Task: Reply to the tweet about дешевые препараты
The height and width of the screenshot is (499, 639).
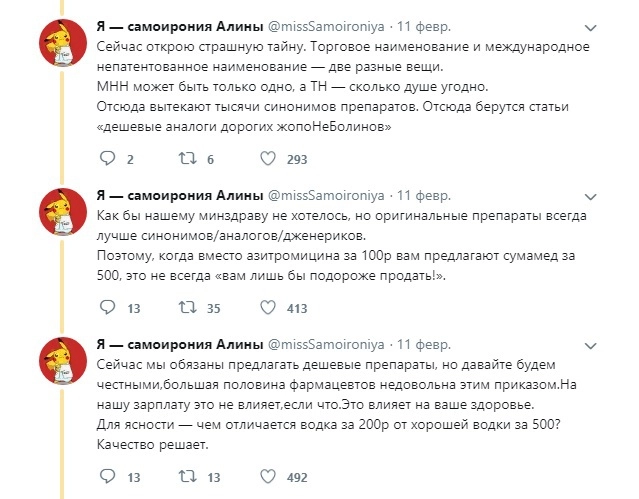Action: tap(107, 477)
